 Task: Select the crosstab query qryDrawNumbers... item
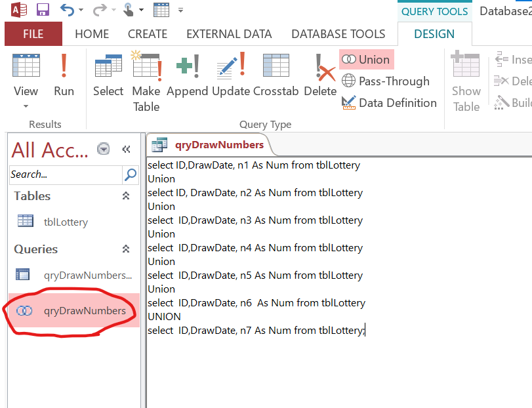pyautogui.click(x=74, y=275)
